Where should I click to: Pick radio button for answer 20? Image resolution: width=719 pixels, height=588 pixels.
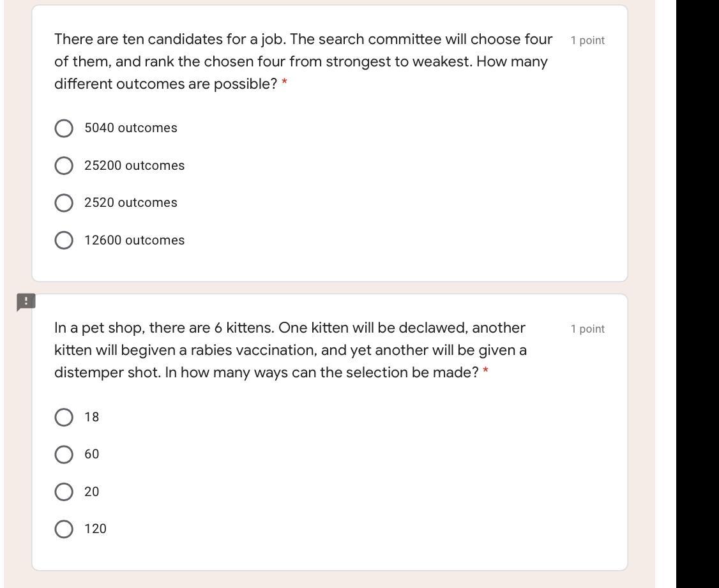64,492
